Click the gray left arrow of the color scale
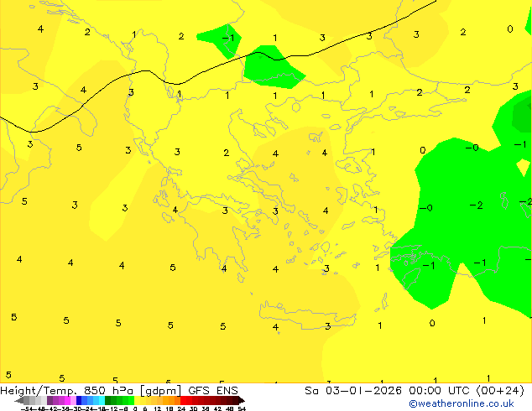Image resolution: width=532 pixels, height=411 pixels. click(x=19, y=401)
